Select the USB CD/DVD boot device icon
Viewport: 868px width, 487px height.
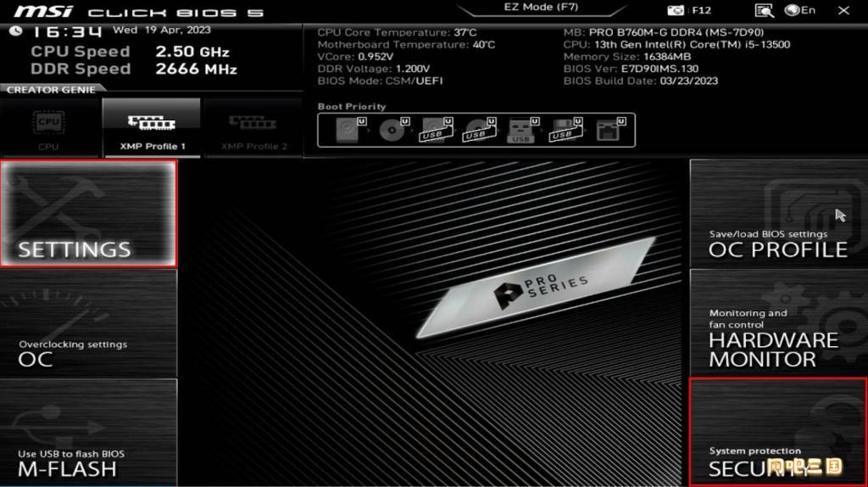click(x=480, y=130)
